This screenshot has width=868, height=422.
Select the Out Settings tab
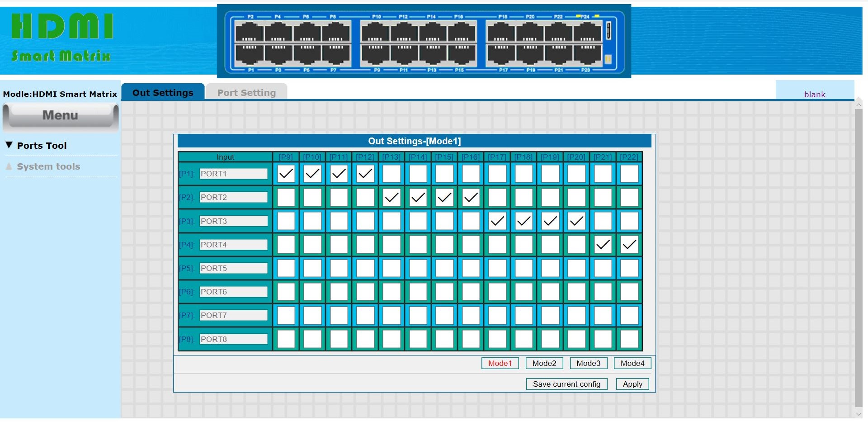pyautogui.click(x=163, y=92)
